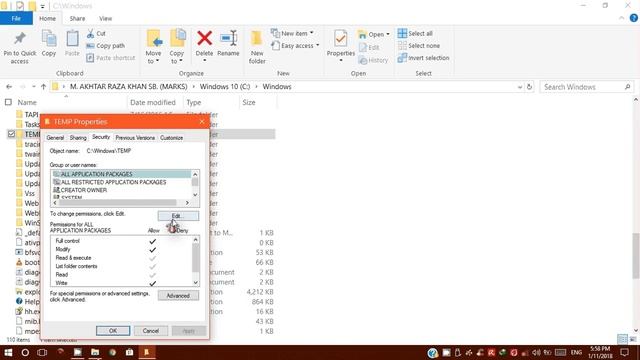Toggle the select-all checkbox in header

pos(8,102)
